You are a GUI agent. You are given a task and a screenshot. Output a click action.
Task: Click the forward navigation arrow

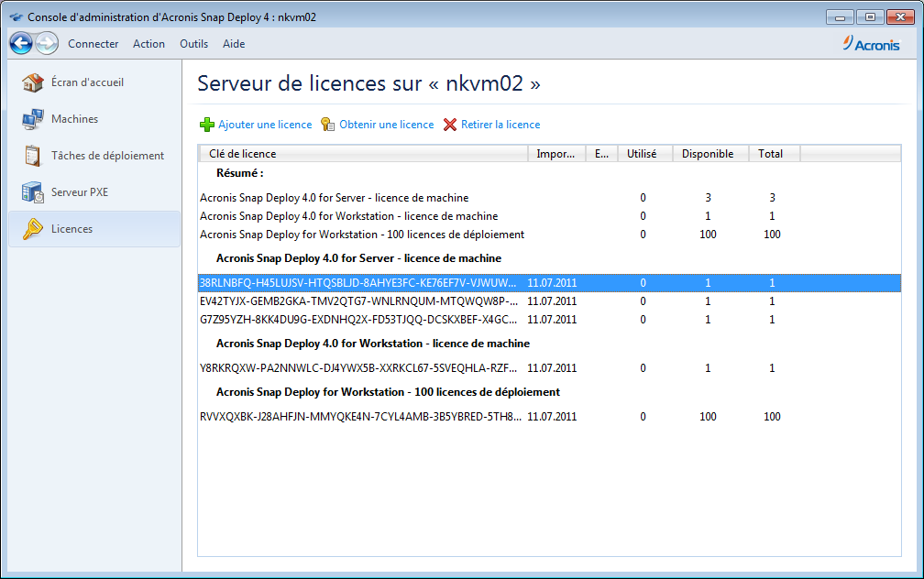[x=47, y=43]
